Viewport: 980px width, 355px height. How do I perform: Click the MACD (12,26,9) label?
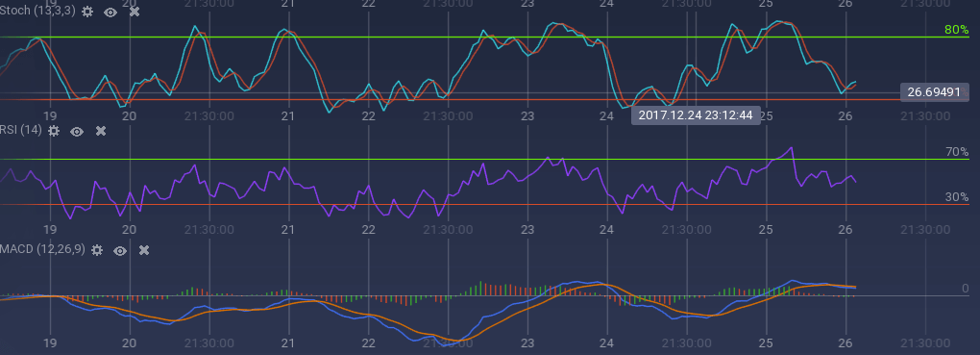(x=42, y=250)
